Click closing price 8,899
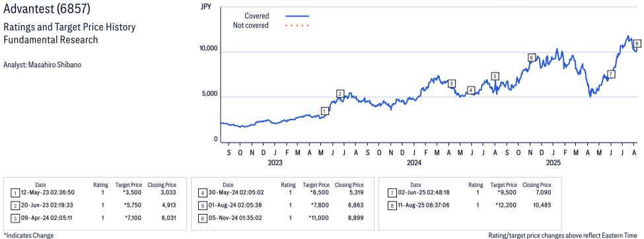644x239 pixels. point(355,218)
